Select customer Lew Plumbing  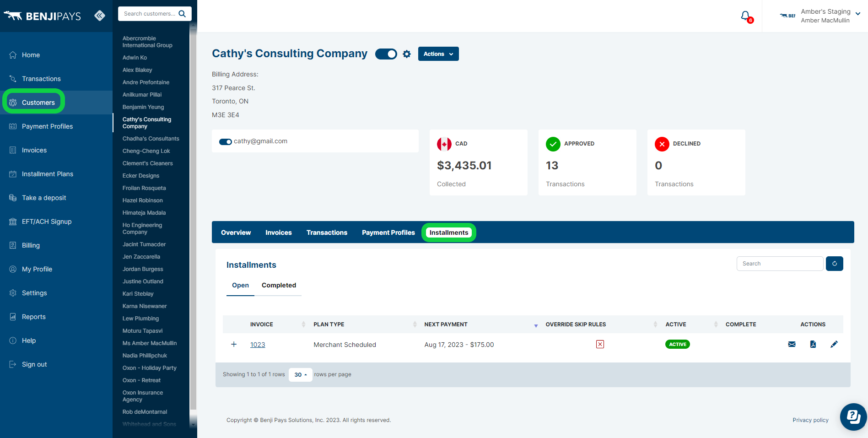coord(140,319)
